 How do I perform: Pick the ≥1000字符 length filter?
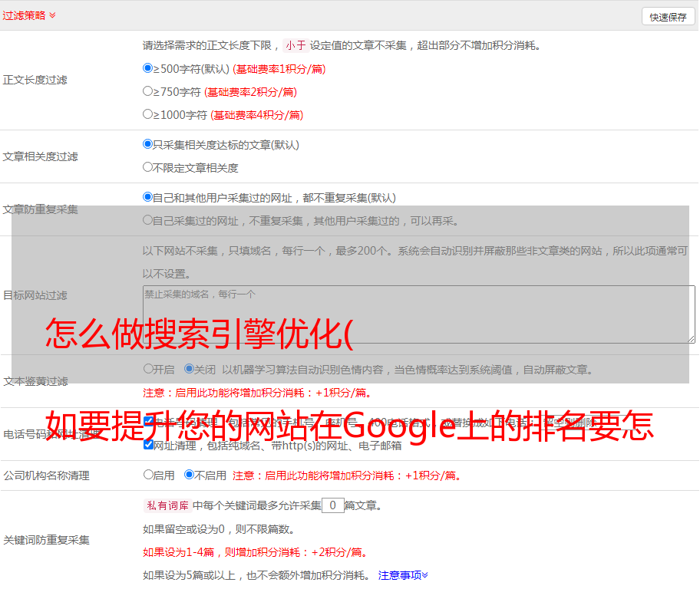pos(148,114)
